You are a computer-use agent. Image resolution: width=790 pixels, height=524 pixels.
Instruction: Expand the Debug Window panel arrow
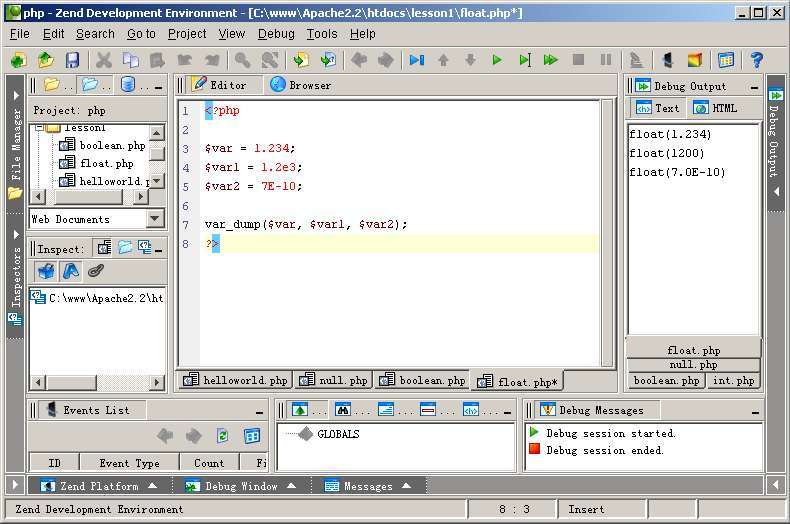coord(291,486)
